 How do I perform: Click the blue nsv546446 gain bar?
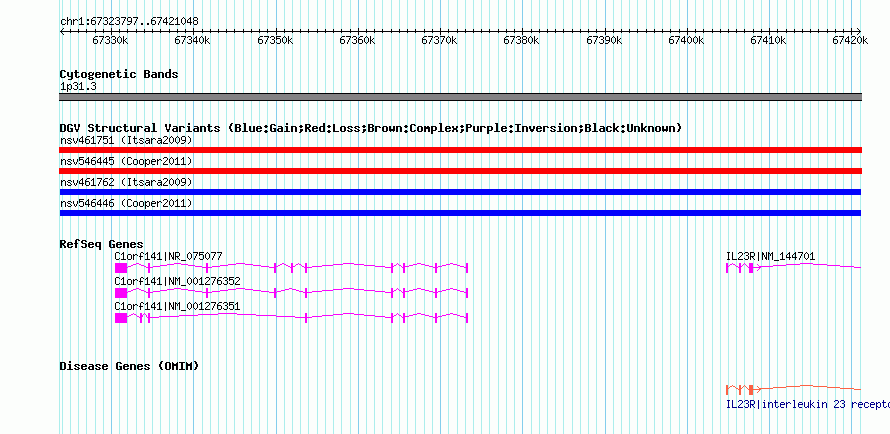[460, 213]
